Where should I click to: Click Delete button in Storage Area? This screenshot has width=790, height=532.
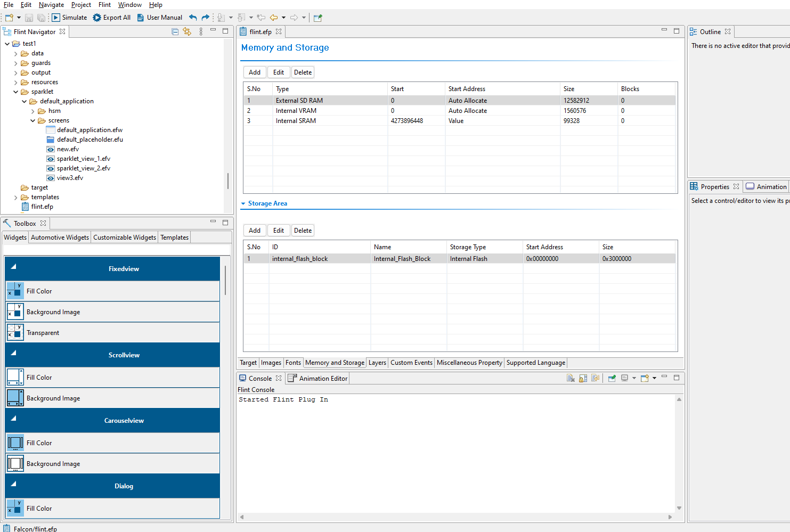tap(303, 231)
